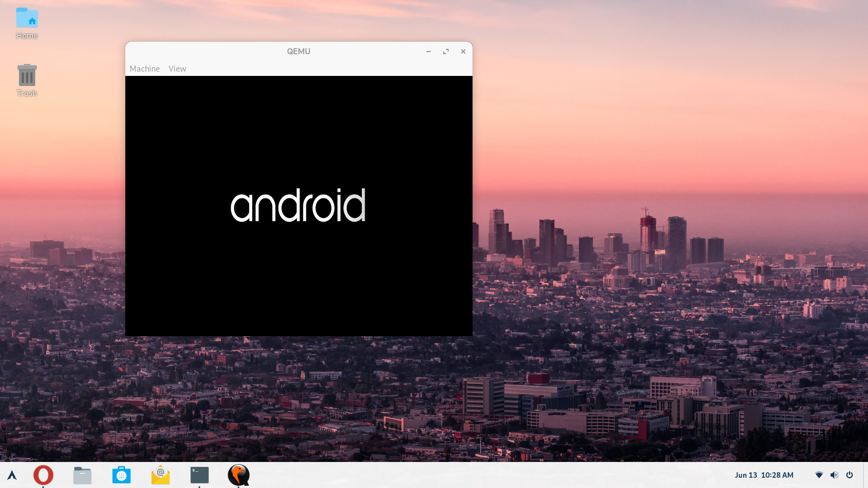This screenshot has height=488, width=868.
Task: Open the clock showing Jun 13
Action: click(764, 475)
